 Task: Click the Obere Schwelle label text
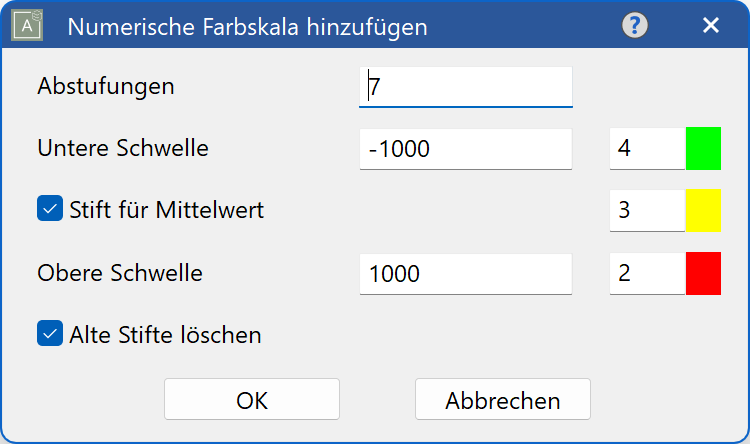pyautogui.click(x=120, y=273)
